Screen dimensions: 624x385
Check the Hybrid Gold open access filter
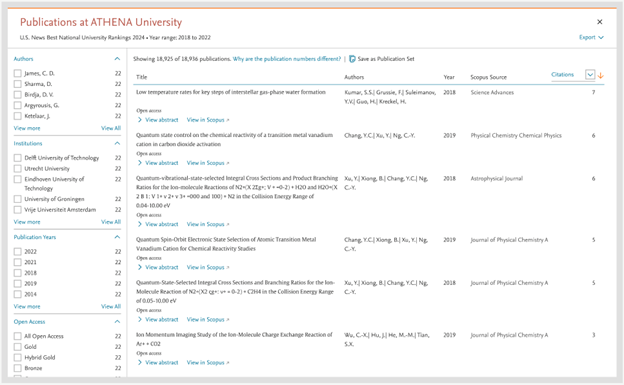tap(18, 358)
